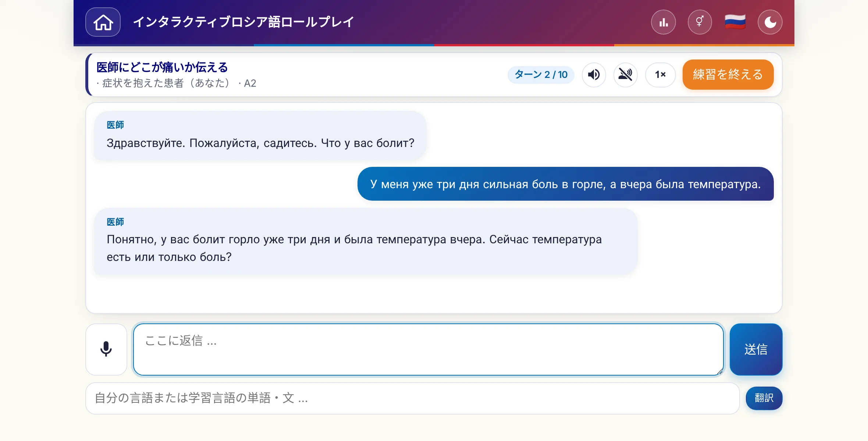Click the doctor's Понятно reply message

pos(366,241)
